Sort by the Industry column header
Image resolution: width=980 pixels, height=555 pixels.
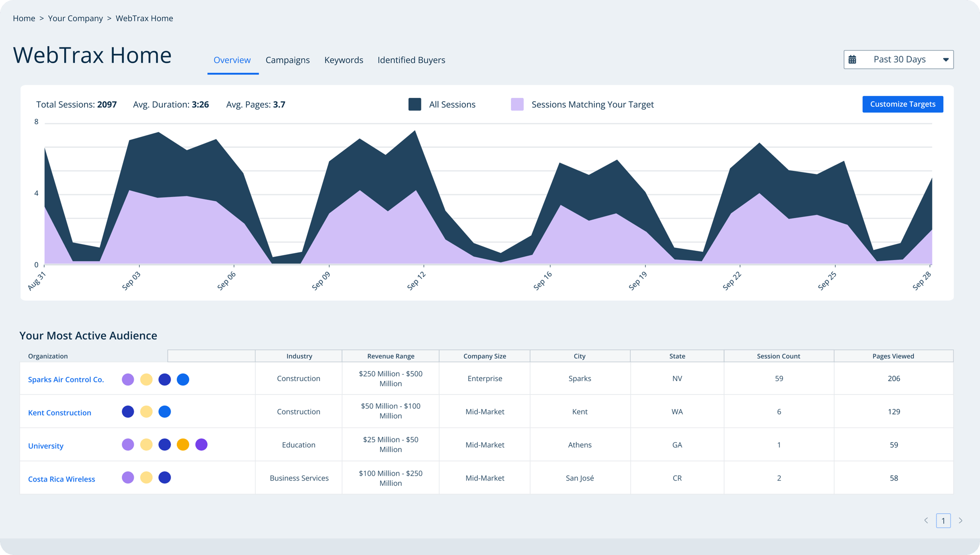click(x=299, y=356)
